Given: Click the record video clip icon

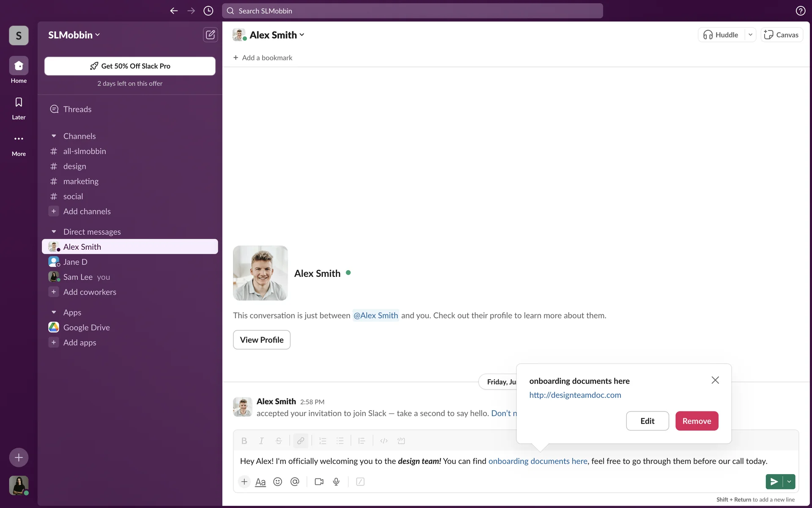Looking at the screenshot, I should click(319, 482).
